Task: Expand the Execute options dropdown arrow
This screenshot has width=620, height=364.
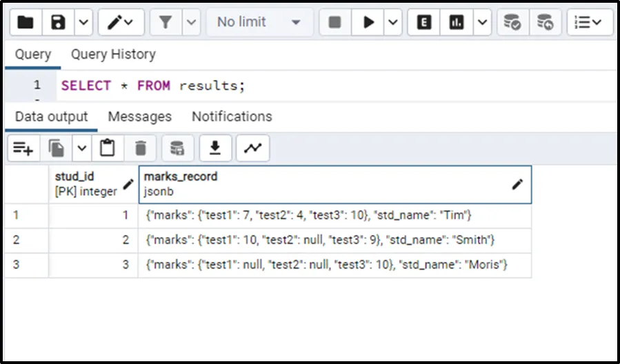Action: coord(393,22)
